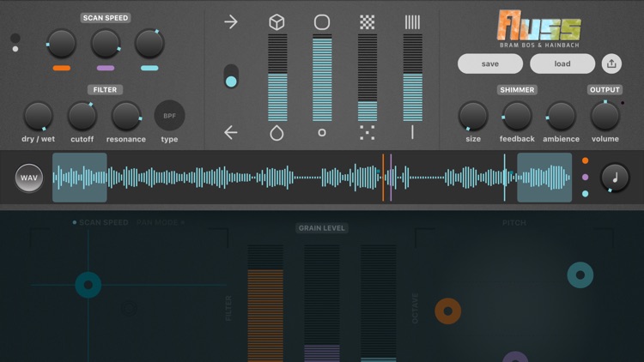Select the purple layer indicator under scan speed

106,68
